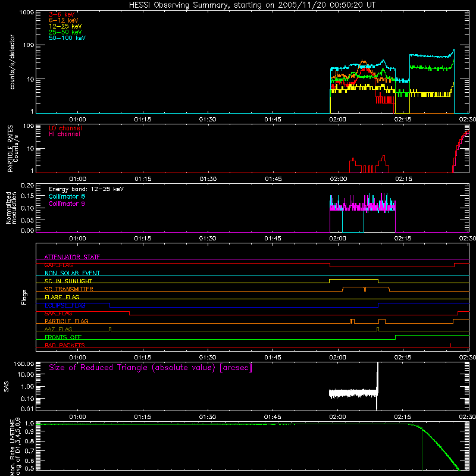This screenshot has height=476, width=476.
Task: Click the 100.00 tick on SAS axis
Action: pyautogui.click(x=24, y=364)
